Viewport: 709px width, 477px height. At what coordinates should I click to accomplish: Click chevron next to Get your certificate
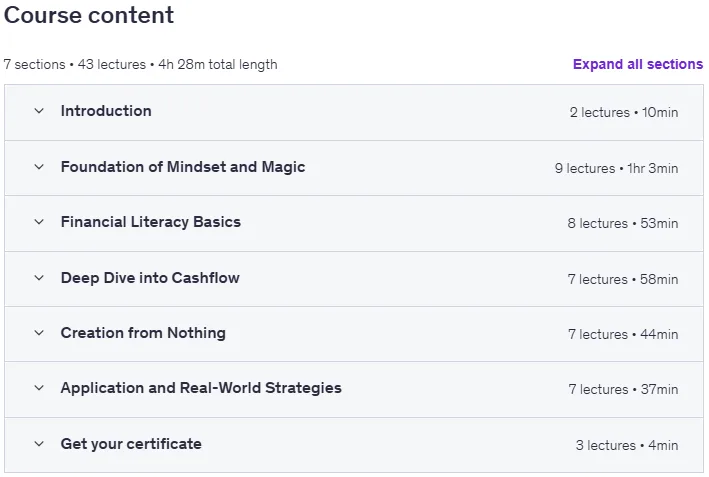point(39,444)
